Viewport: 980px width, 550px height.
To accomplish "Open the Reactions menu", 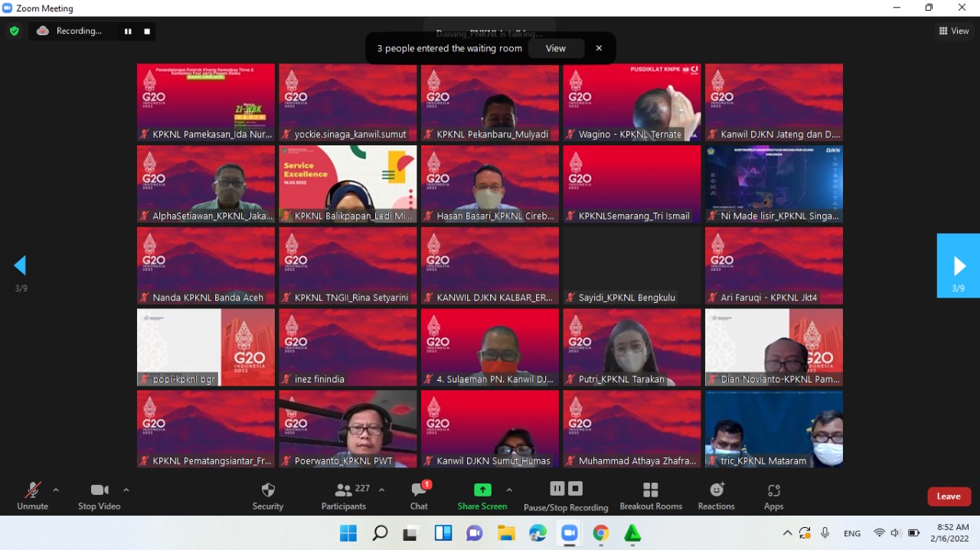I will coord(716,495).
